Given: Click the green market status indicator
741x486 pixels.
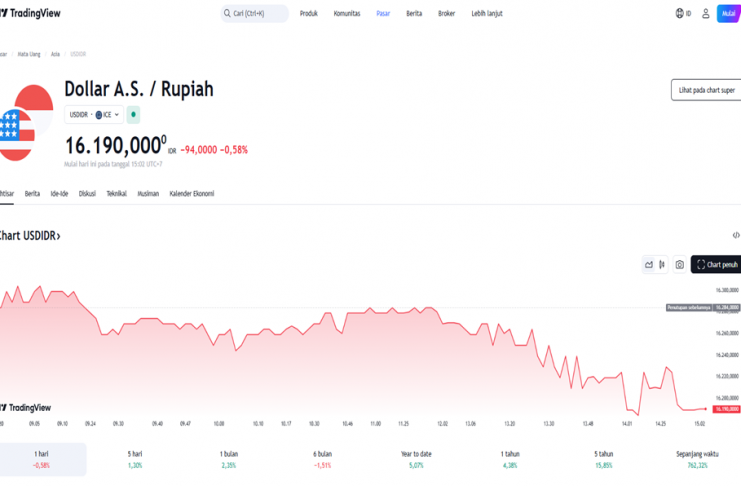Looking at the screenshot, I should coord(133,115).
